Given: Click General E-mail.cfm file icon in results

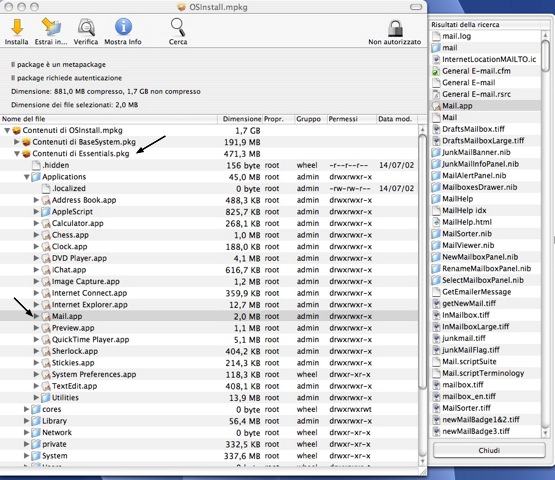Looking at the screenshot, I should point(436,71).
